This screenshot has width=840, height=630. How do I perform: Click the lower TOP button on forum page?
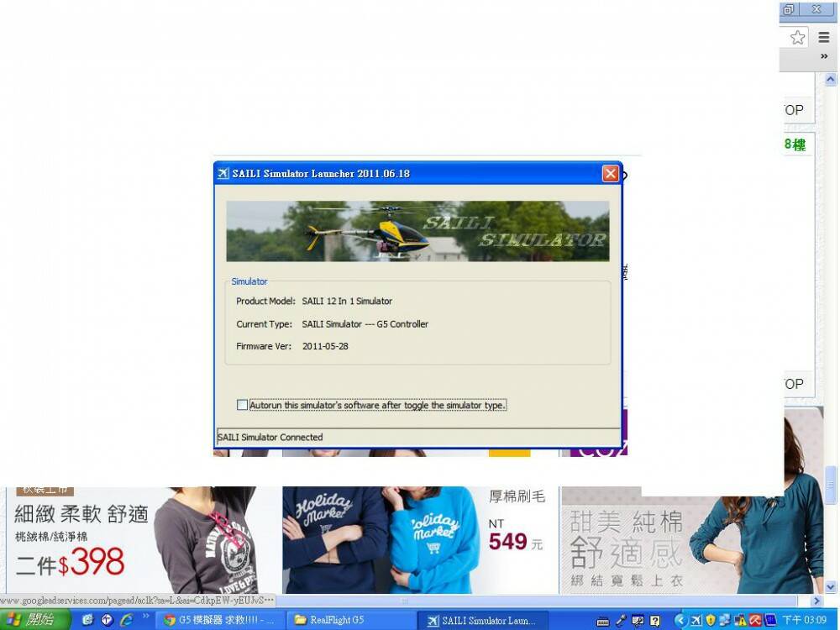point(795,384)
